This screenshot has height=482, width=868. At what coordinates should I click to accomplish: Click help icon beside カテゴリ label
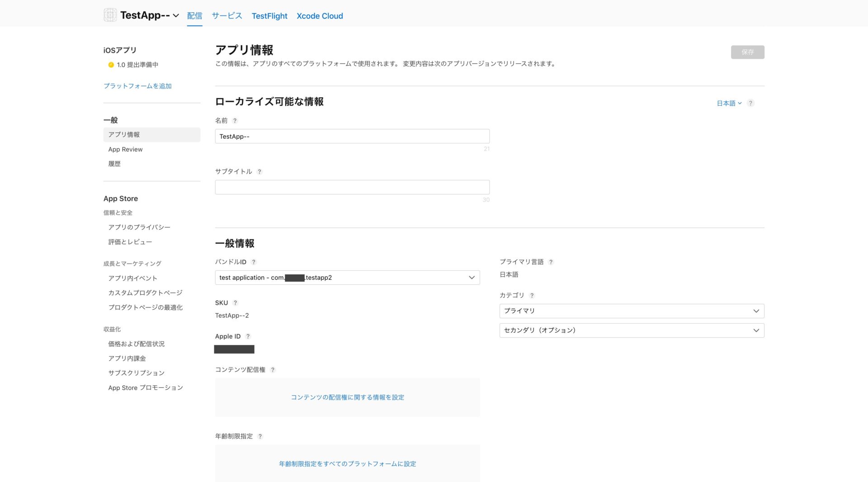532,296
